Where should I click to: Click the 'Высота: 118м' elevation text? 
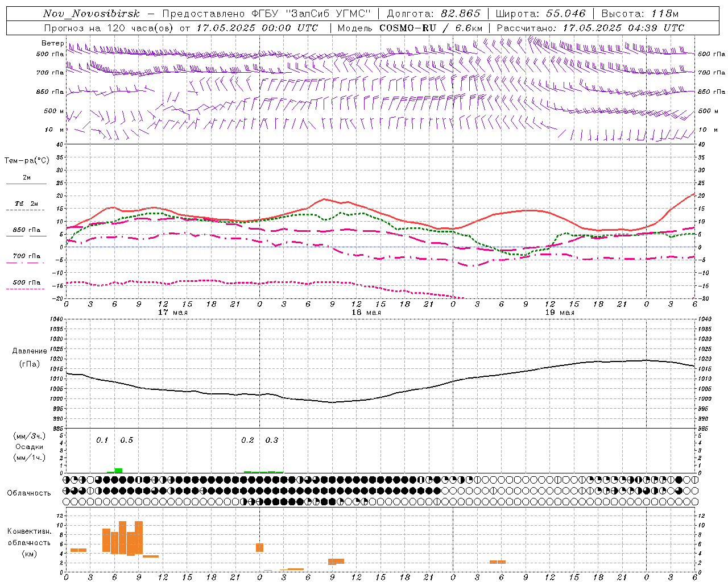pos(640,14)
